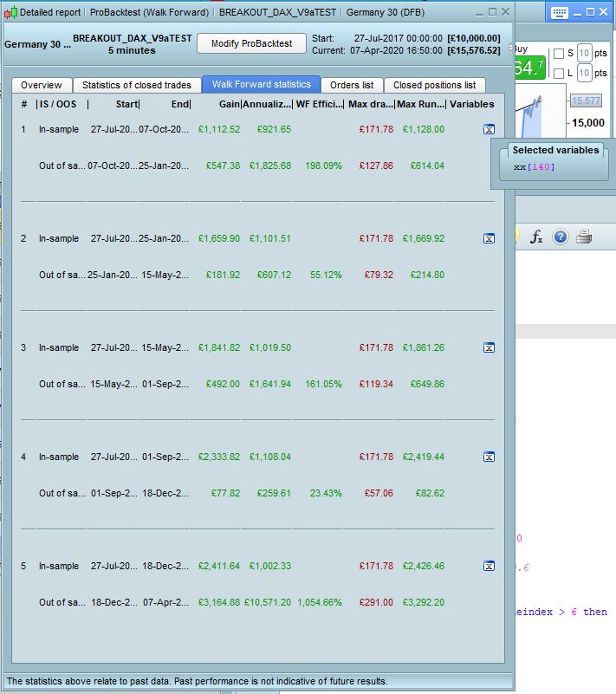Click the Gain column header

[230, 104]
